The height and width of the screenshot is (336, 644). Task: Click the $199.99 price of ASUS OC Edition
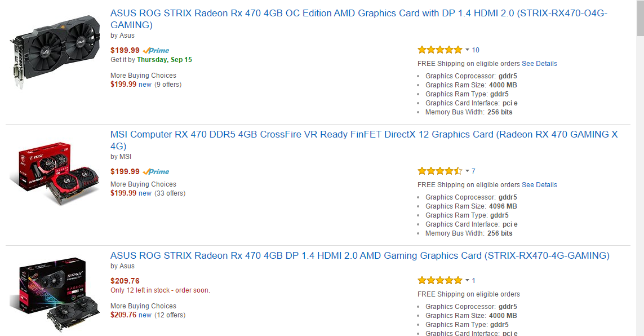coord(125,50)
